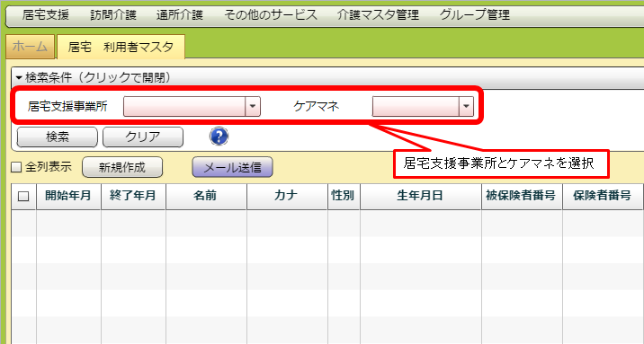
Task: Open the 居宅支援 menu
Action: [46, 15]
